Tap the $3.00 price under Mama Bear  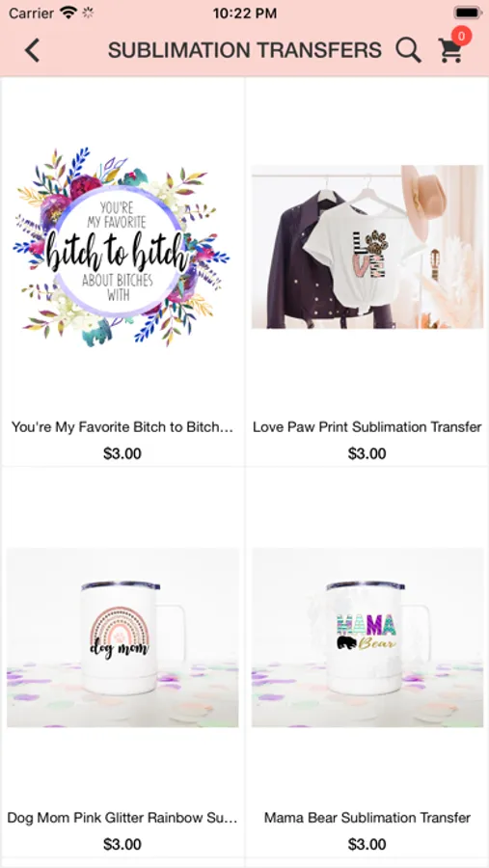coord(367,844)
